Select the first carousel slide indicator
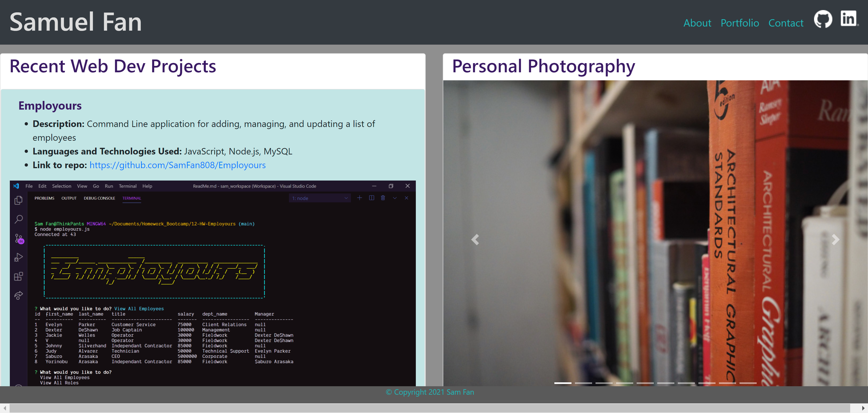868x413 pixels. pos(563,383)
